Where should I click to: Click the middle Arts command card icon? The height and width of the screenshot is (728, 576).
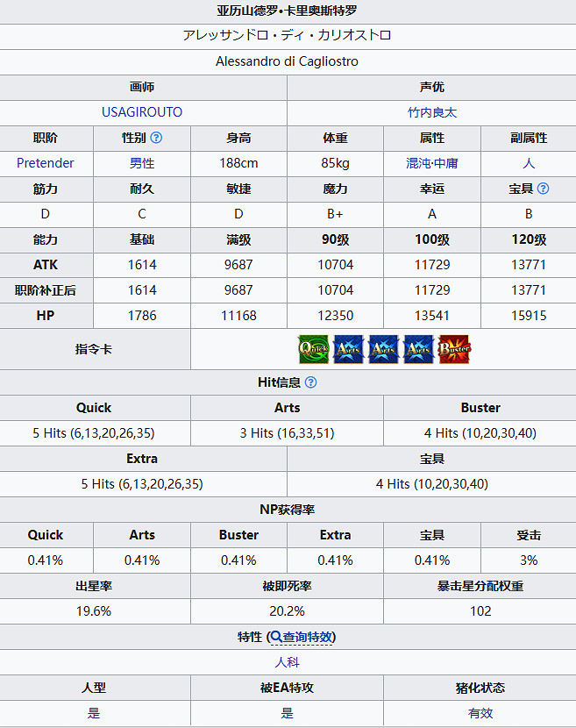383,349
